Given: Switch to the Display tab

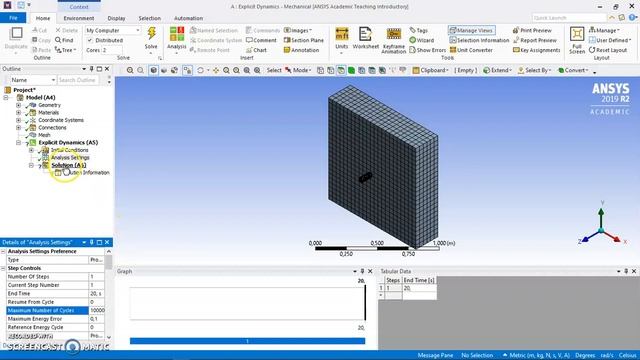Looking at the screenshot, I should click(x=116, y=18).
